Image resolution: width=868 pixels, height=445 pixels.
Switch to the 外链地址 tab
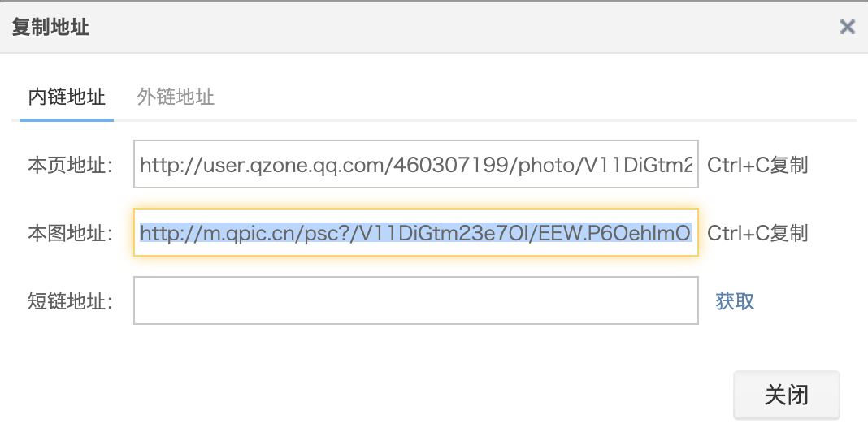176,97
